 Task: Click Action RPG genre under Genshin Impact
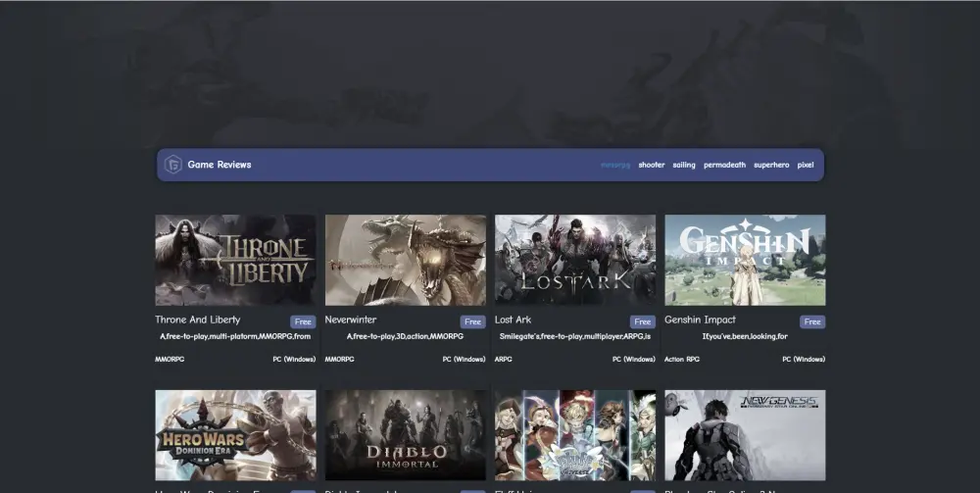(x=682, y=360)
